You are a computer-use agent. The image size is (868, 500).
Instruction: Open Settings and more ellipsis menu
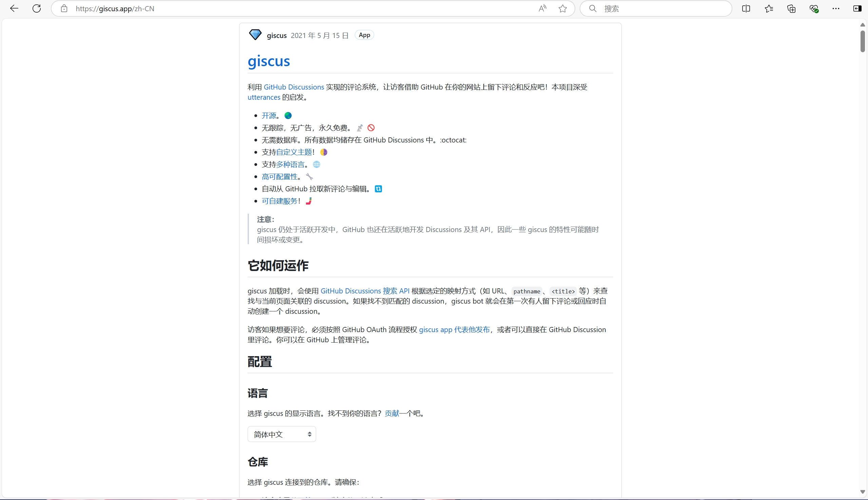tap(836, 8)
